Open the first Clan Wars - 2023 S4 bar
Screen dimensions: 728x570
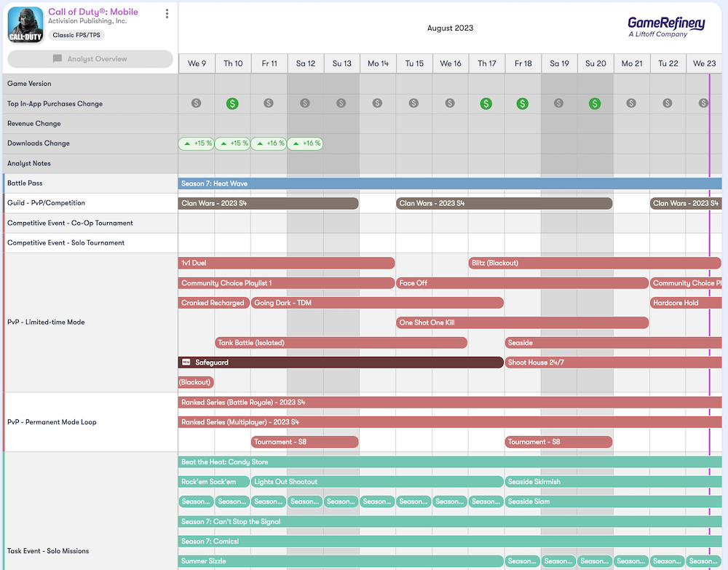(x=269, y=203)
